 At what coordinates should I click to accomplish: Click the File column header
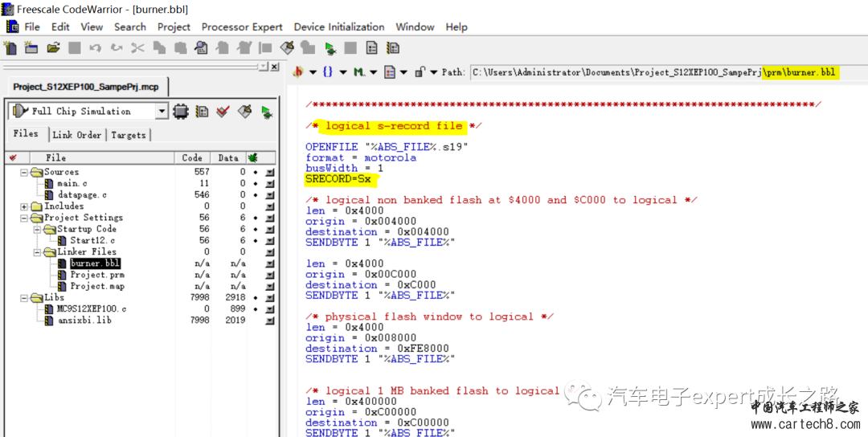tap(102, 157)
